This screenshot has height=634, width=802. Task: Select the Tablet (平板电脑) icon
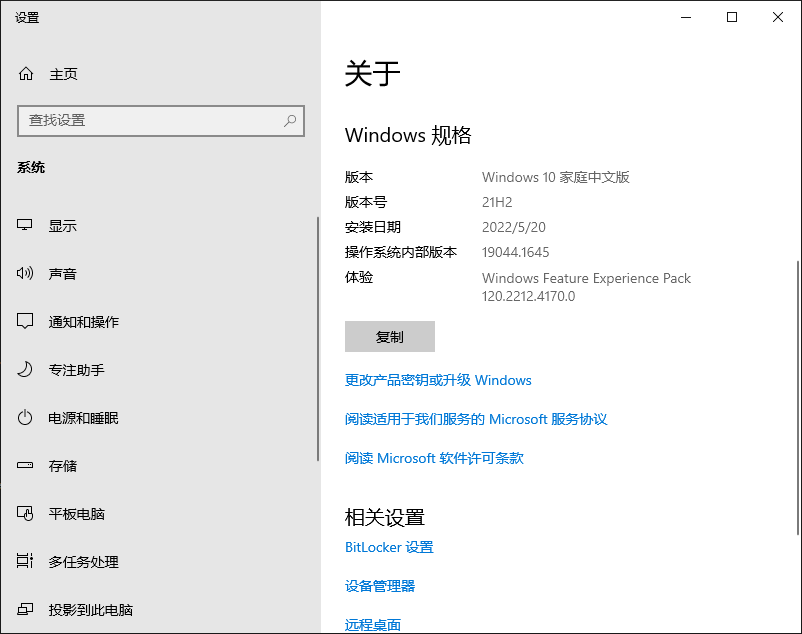(26, 514)
